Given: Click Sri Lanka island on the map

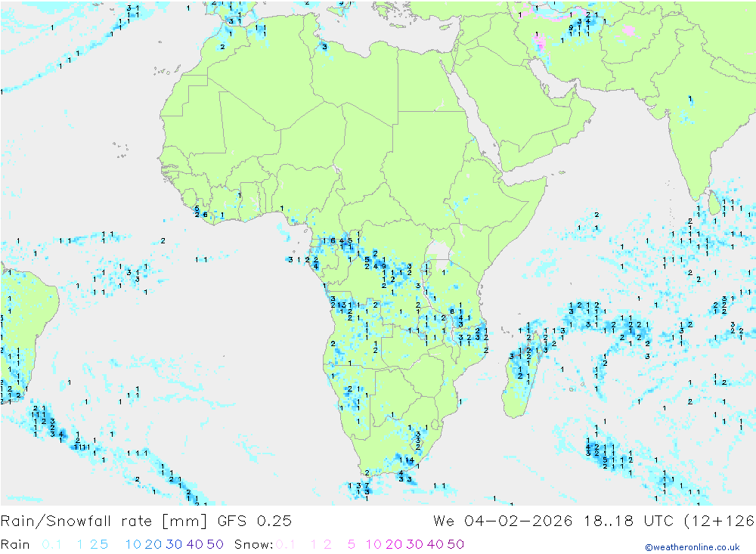Looking at the screenshot, I should (x=714, y=203).
